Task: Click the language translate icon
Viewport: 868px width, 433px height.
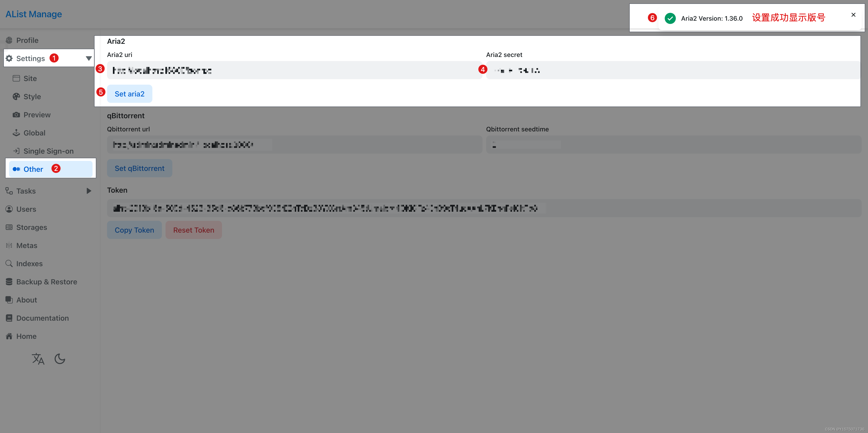Action: click(38, 359)
